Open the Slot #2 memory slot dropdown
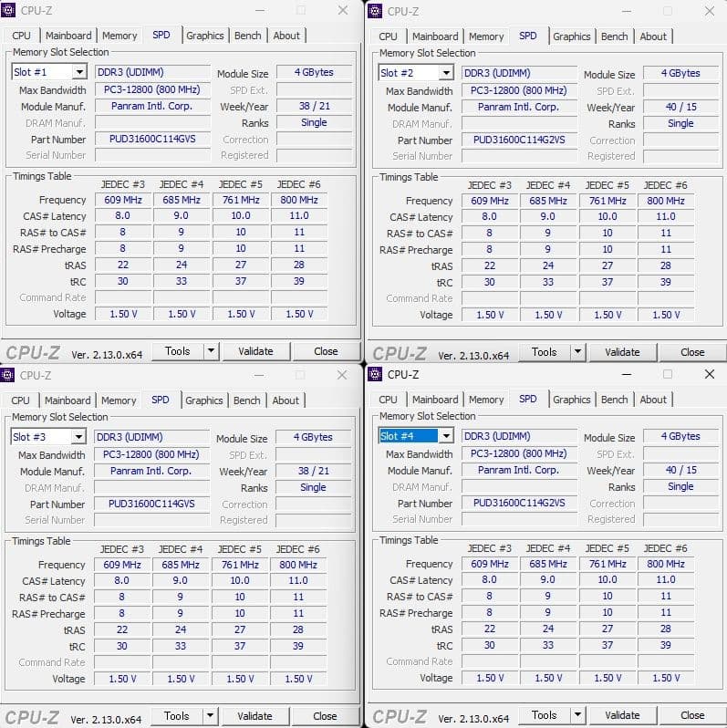727x728 pixels. 447,73
